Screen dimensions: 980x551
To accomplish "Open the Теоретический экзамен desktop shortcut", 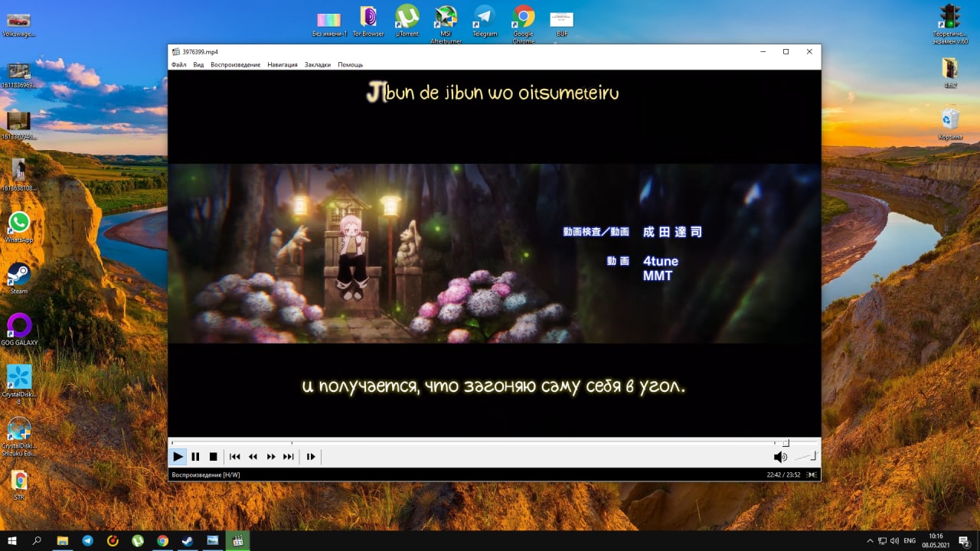I will (x=950, y=24).
